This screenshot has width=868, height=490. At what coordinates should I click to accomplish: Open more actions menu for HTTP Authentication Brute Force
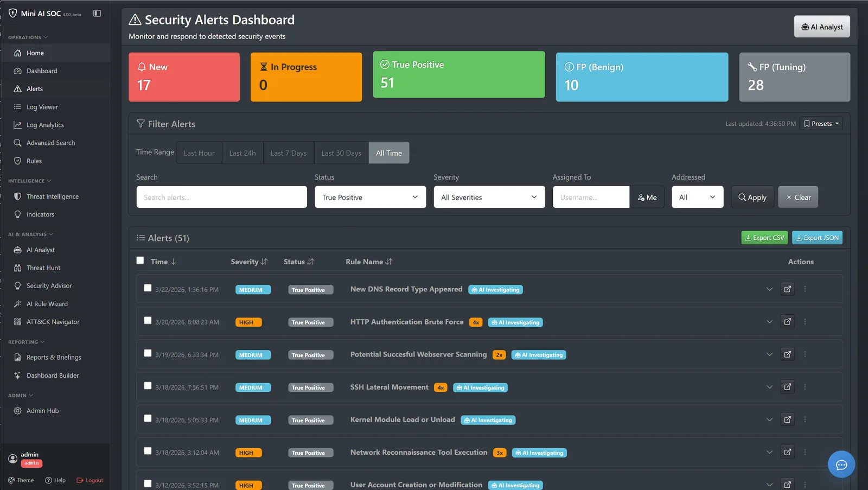click(x=805, y=322)
